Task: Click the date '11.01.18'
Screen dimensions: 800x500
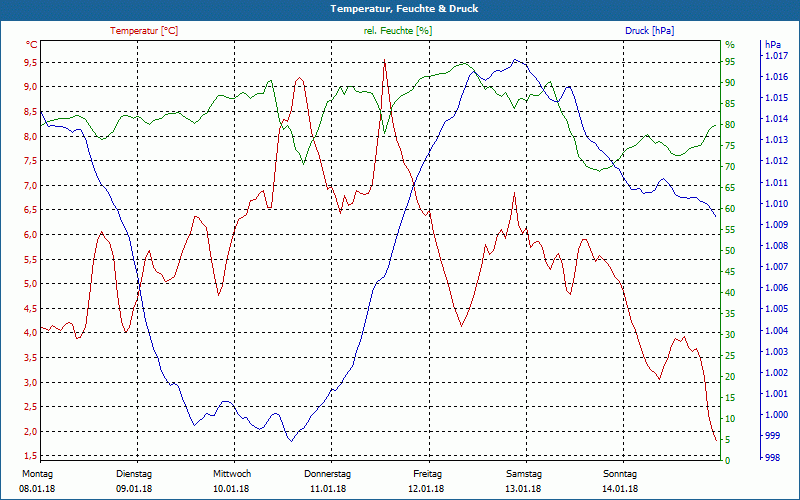Action: pos(328,489)
